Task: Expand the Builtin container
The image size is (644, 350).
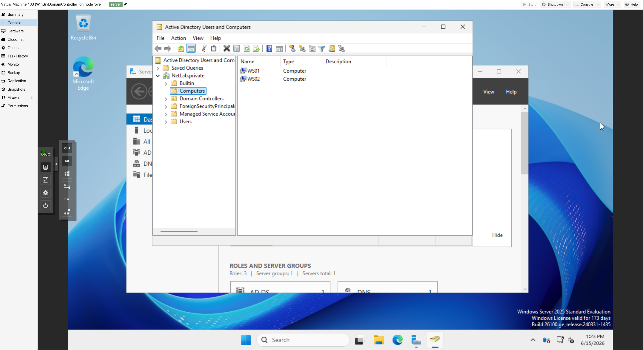Action: pyautogui.click(x=166, y=84)
